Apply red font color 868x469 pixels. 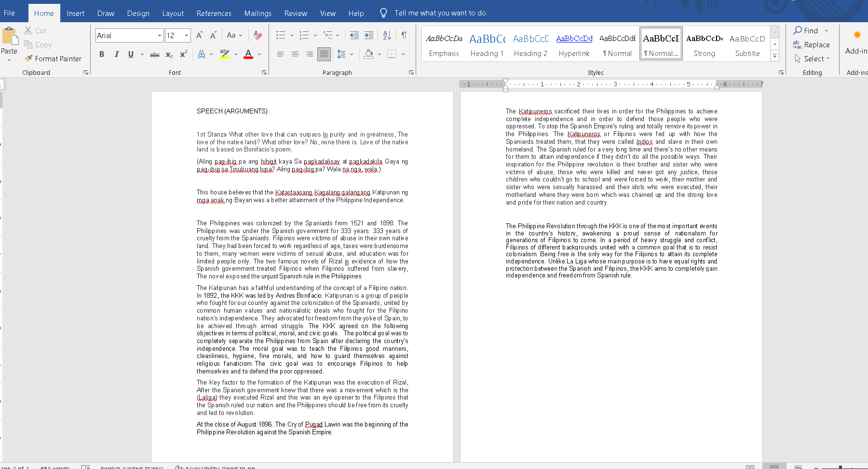click(248, 54)
